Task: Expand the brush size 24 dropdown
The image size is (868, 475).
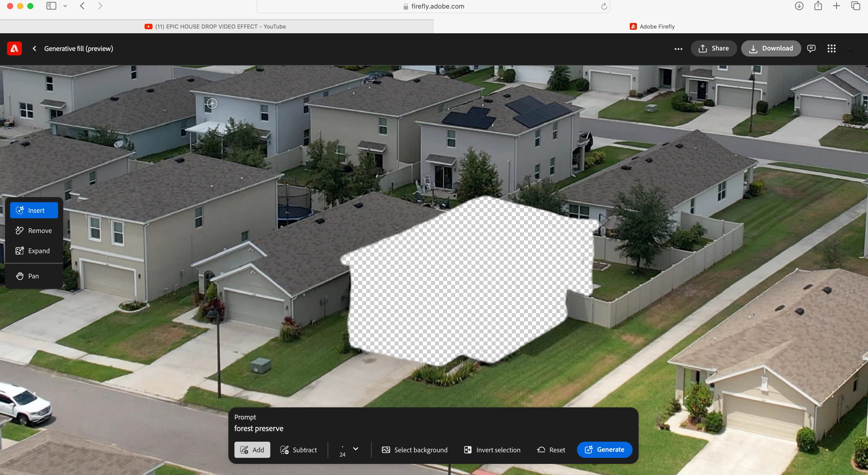Action: (x=355, y=449)
